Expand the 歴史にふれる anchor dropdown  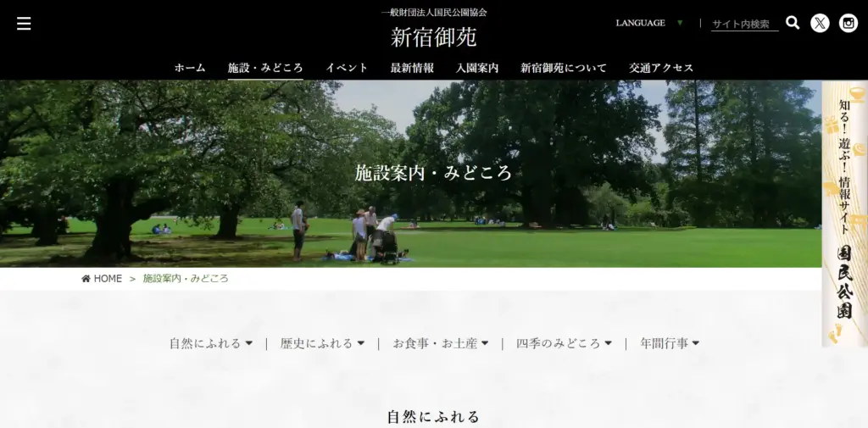coord(322,343)
